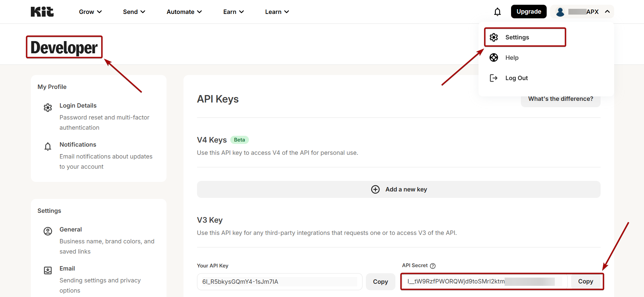Click the API Secret field

pos(485,281)
